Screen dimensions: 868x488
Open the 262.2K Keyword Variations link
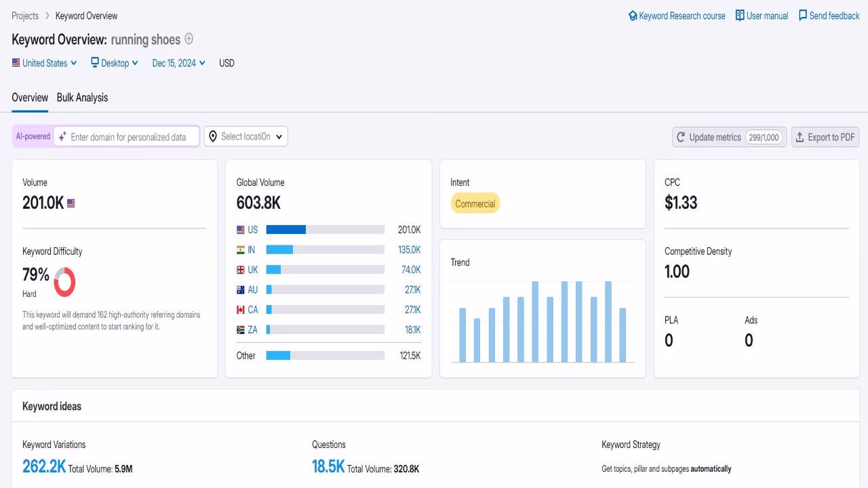(x=43, y=466)
